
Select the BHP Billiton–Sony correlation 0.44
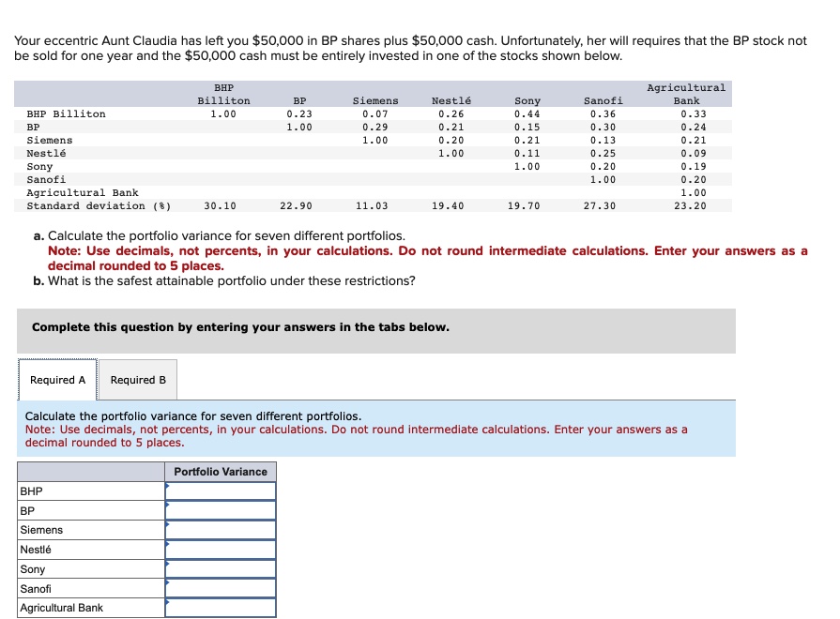[x=527, y=114]
